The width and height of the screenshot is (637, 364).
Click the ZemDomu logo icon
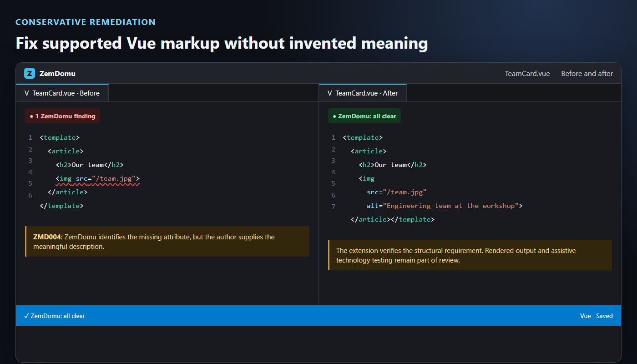(x=30, y=73)
